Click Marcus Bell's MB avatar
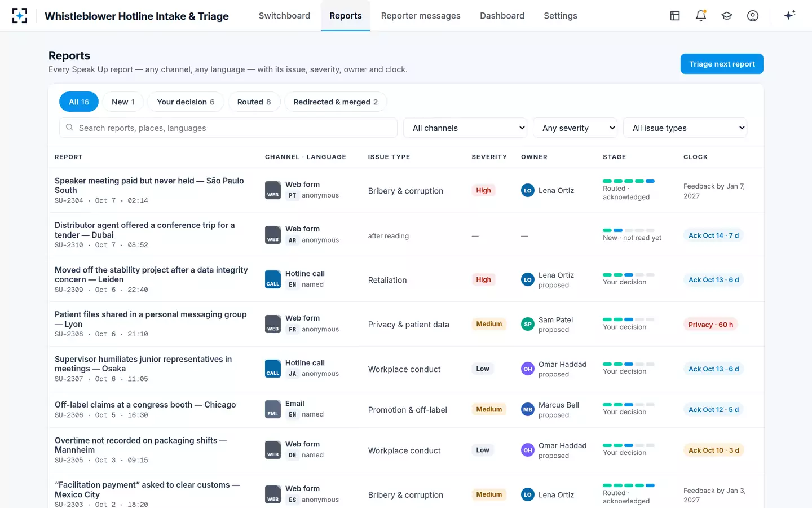812x508 pixels. click(x=528, y=409)
